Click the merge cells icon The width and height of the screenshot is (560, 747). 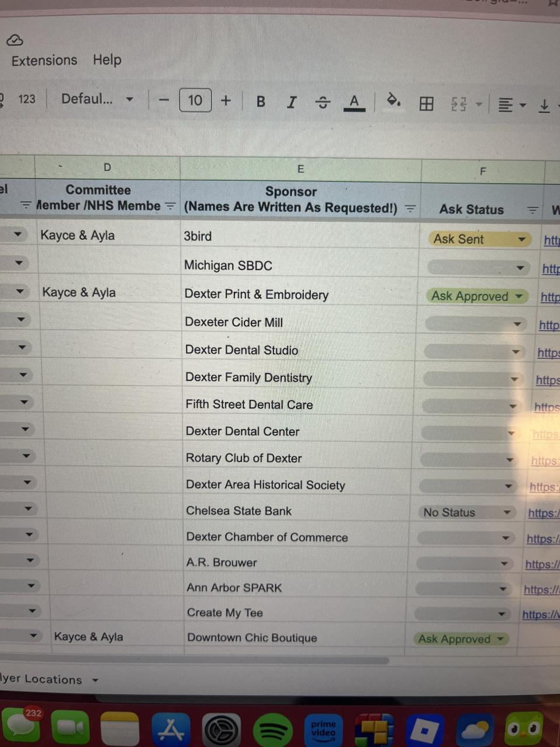pyautogui.click(x=459, y=104)
